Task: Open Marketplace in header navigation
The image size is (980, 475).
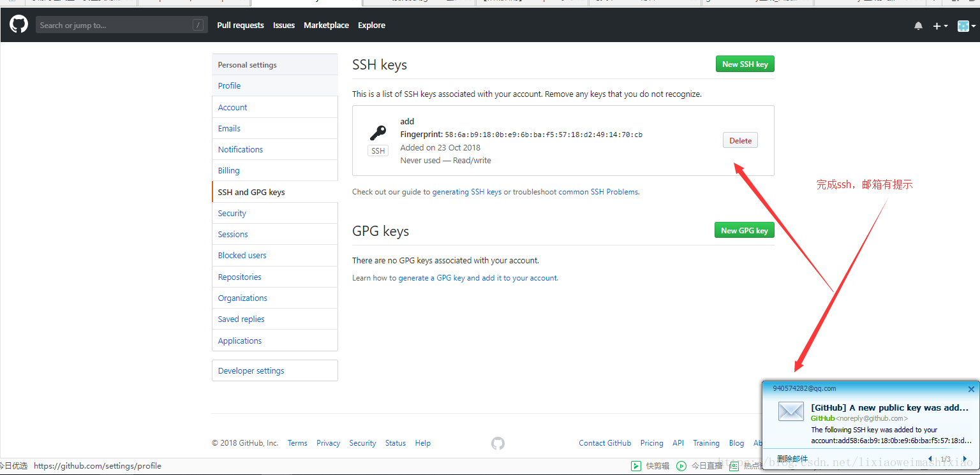Action: (326, 26)
